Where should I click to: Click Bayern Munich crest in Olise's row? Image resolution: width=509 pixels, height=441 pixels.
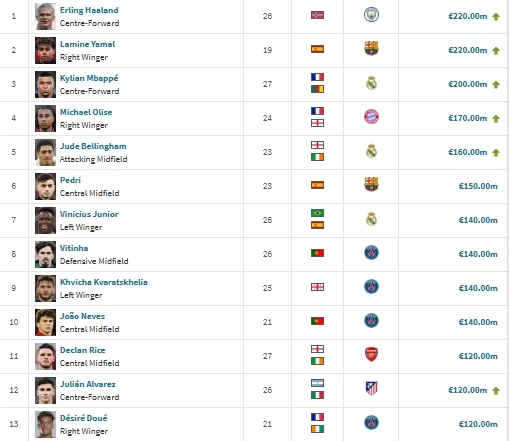[x=371, y=117]
